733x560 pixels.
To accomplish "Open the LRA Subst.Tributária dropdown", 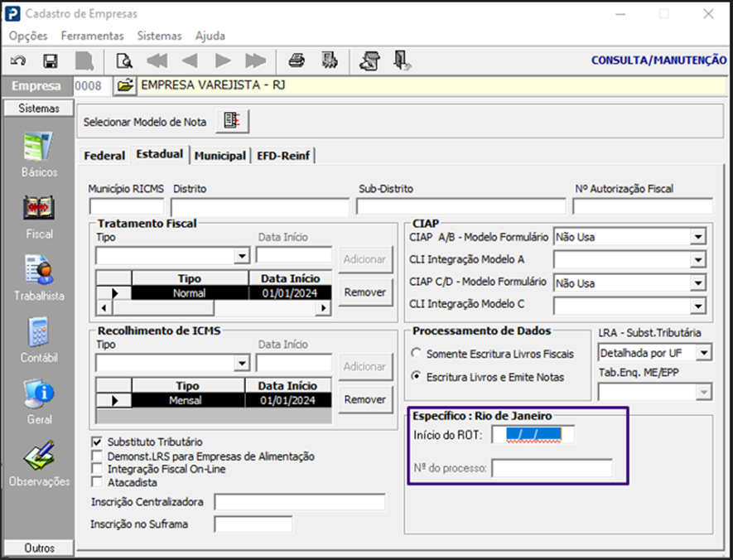I will coord(703,354).
